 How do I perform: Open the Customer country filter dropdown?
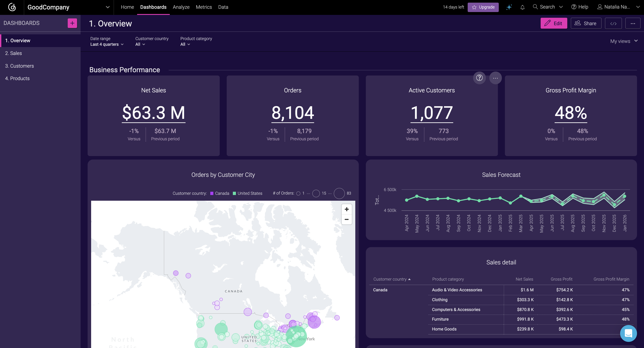coord(140,44)
